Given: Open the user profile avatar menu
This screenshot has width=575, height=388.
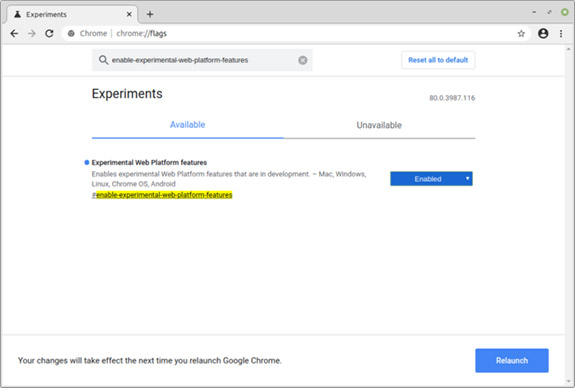Looking at the screenshot, I should pos(543,33).
